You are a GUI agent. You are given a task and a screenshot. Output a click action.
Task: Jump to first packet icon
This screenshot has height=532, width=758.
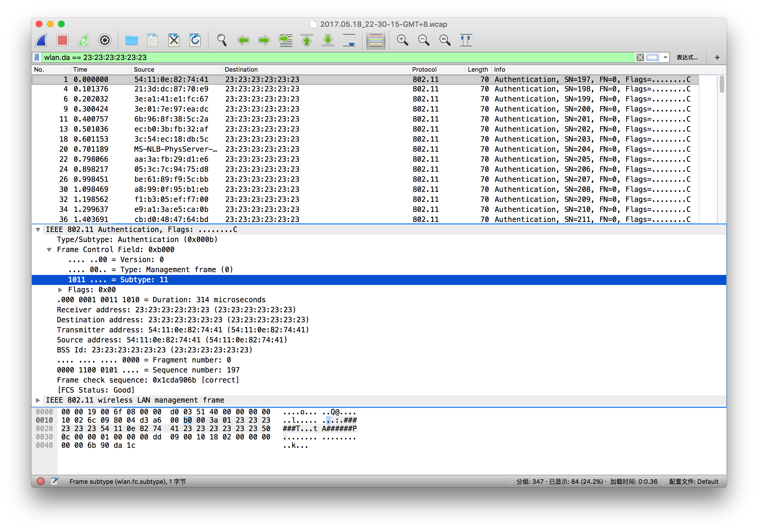pos(307,40)
